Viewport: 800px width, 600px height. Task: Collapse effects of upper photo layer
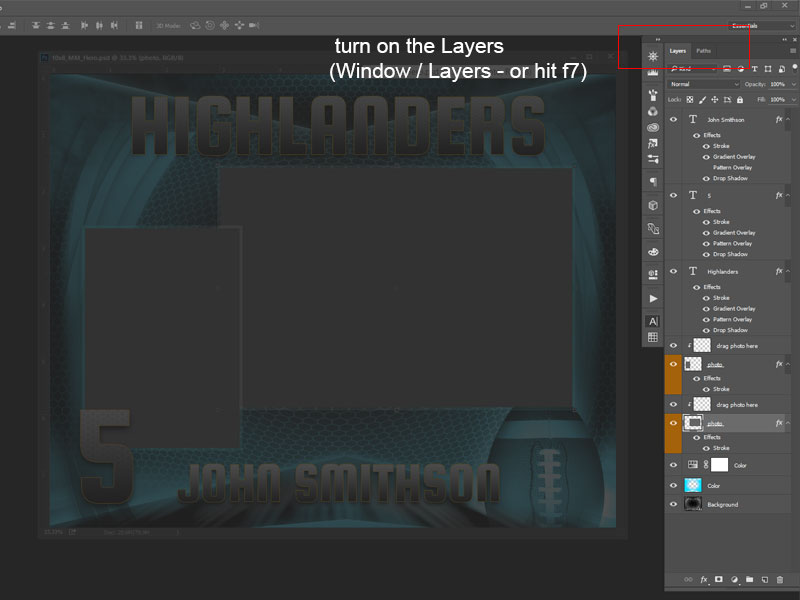point(788,364)
